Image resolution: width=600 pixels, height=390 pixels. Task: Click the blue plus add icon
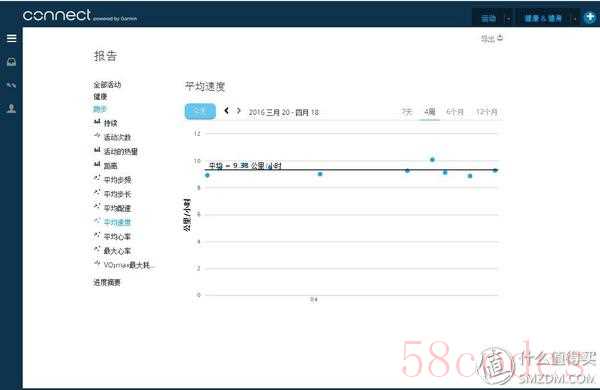(590, 18)
